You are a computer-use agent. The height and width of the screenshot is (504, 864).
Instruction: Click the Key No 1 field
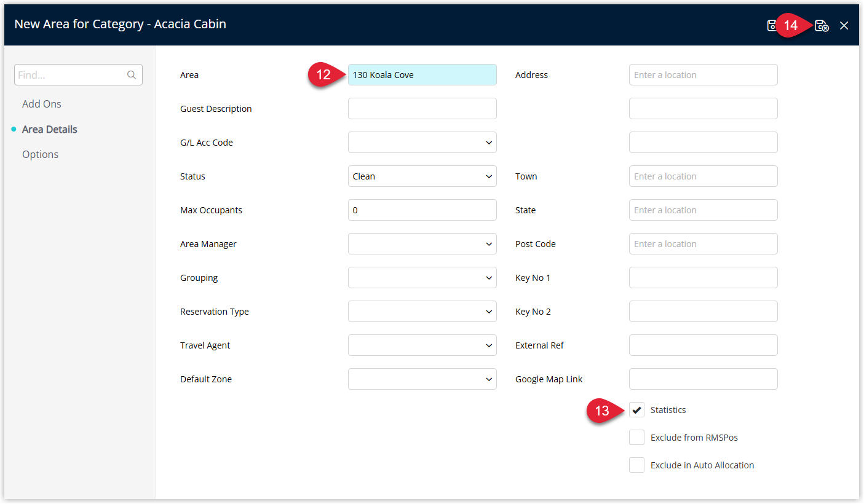click(x=703, y=278)
